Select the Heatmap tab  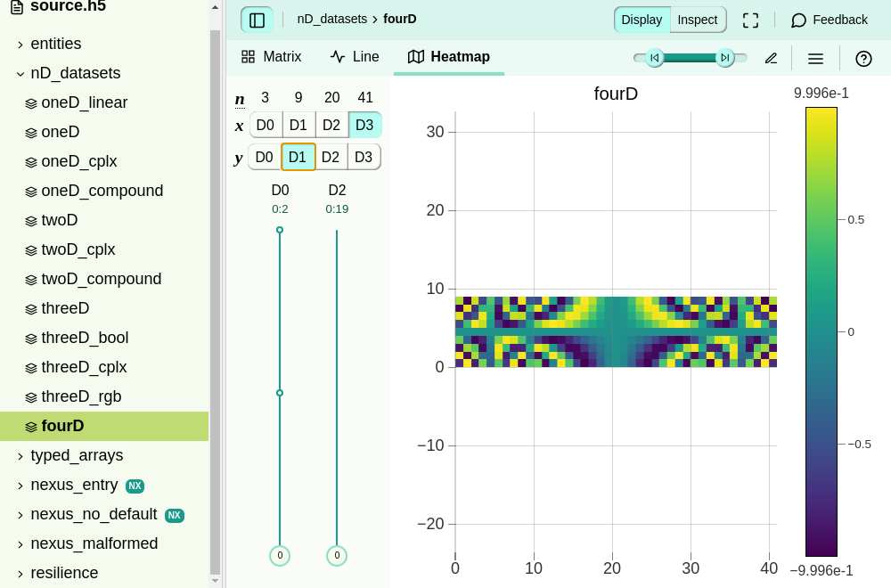point(449,57)
